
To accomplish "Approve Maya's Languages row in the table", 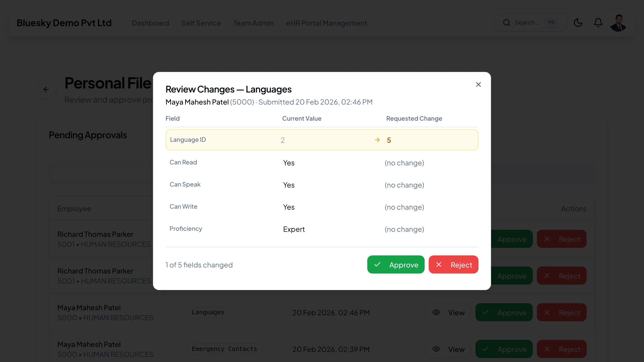I will (x=504, y=312).
